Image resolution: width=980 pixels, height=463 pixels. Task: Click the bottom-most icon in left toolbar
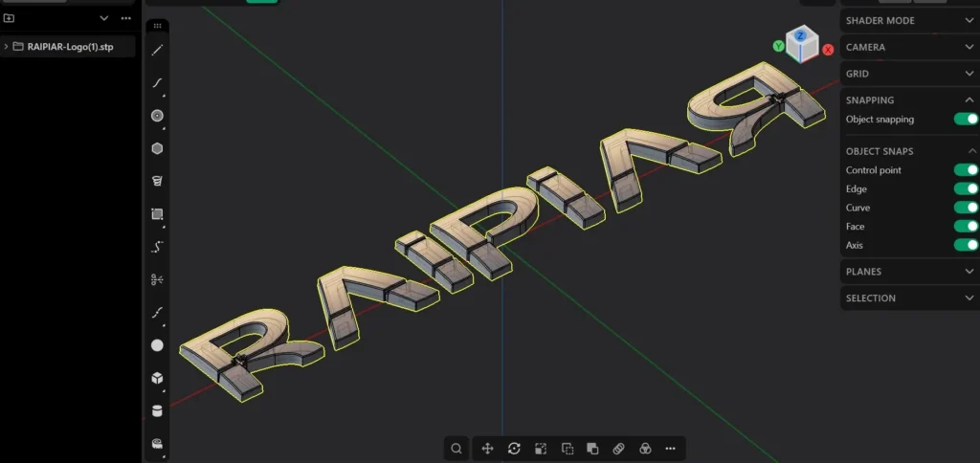(x=158, y=444)
